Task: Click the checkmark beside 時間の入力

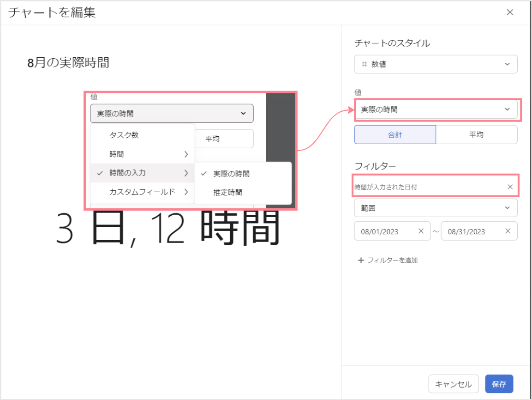Action: 100,173
